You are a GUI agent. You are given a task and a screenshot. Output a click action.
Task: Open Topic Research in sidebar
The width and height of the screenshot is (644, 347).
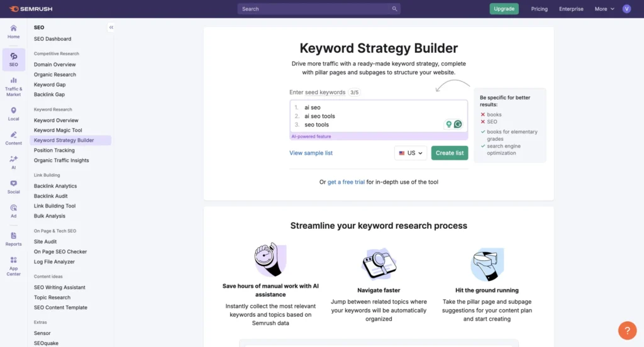52,297
